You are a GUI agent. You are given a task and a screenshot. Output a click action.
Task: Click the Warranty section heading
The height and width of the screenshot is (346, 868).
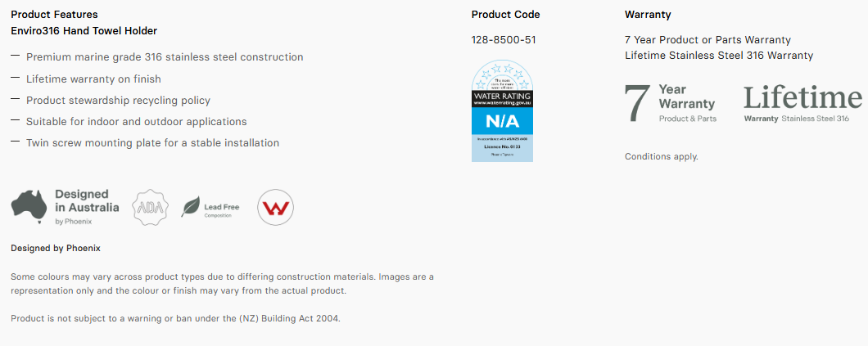click(648, 15)
